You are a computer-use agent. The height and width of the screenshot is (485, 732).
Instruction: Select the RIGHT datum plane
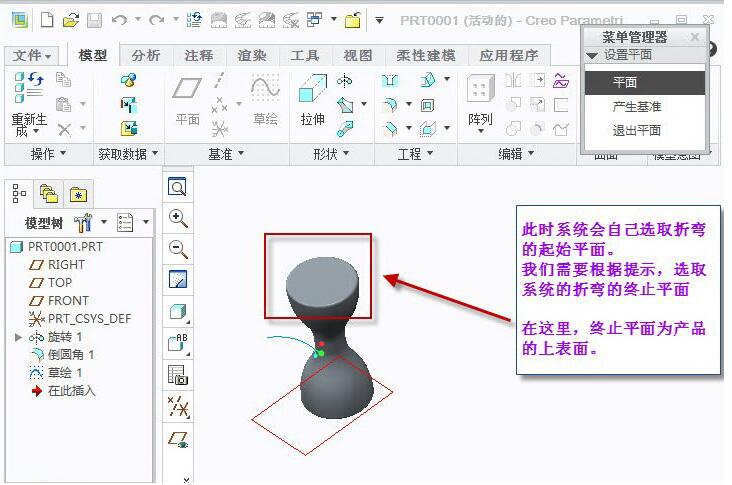point(56,265)
